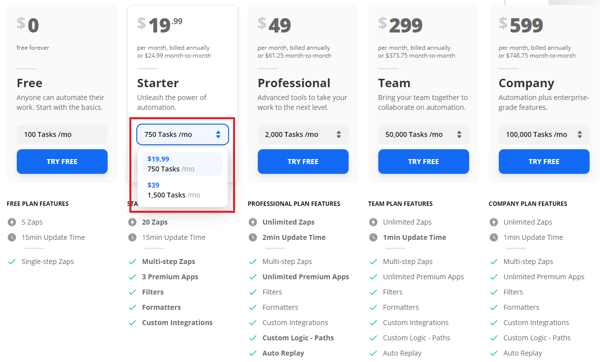Click the checkmark beside Custom Logic - Paths in Professional
600x362 pixels.
[x=253, y=338]
